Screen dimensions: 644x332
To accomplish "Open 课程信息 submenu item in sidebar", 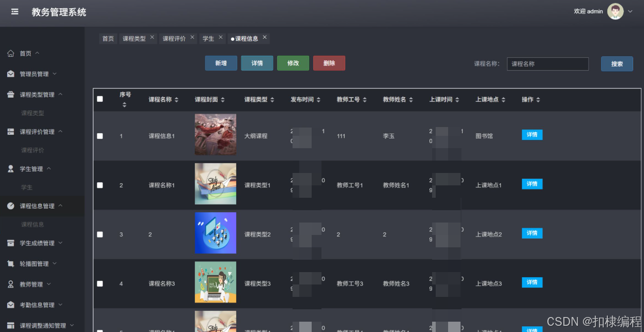I will (x=33, y=225).
